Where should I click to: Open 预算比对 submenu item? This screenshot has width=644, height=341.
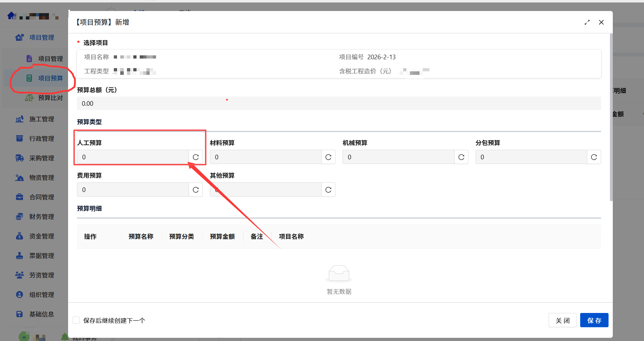[x=50, y=98]
